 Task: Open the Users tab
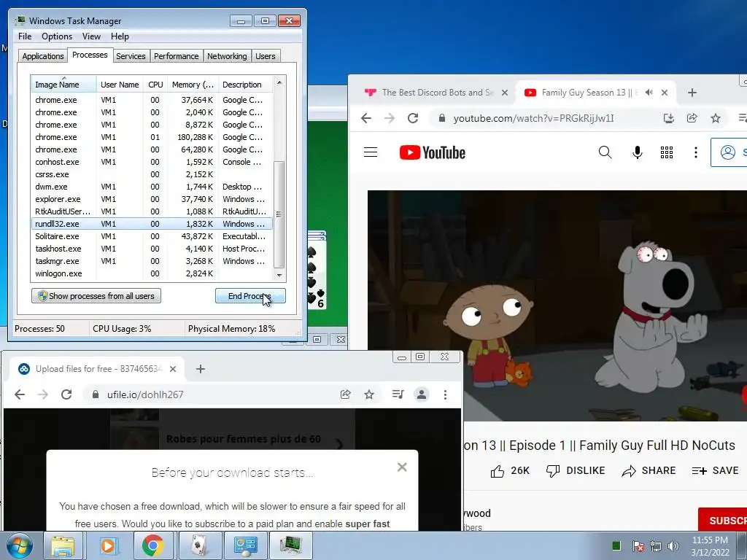click(x=266, y=55)
